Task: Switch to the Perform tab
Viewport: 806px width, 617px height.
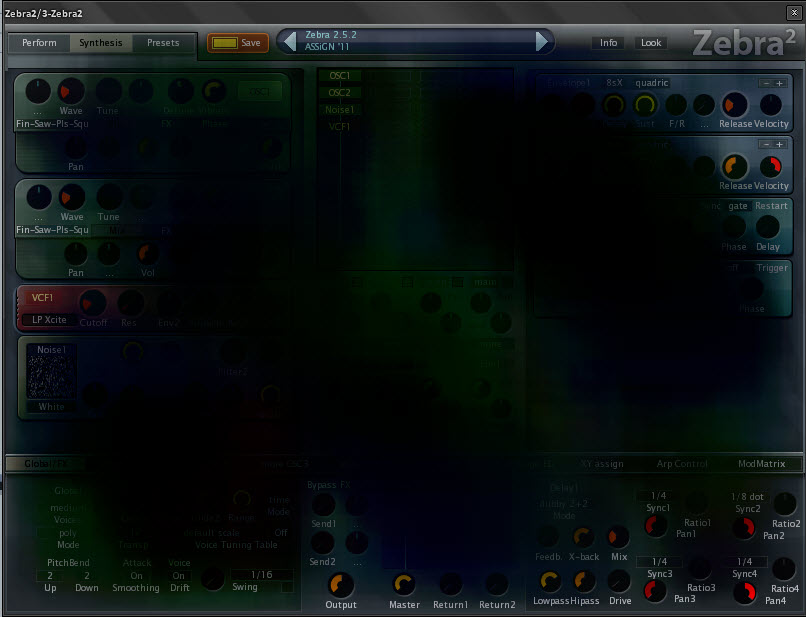Action: pos(39,43)
